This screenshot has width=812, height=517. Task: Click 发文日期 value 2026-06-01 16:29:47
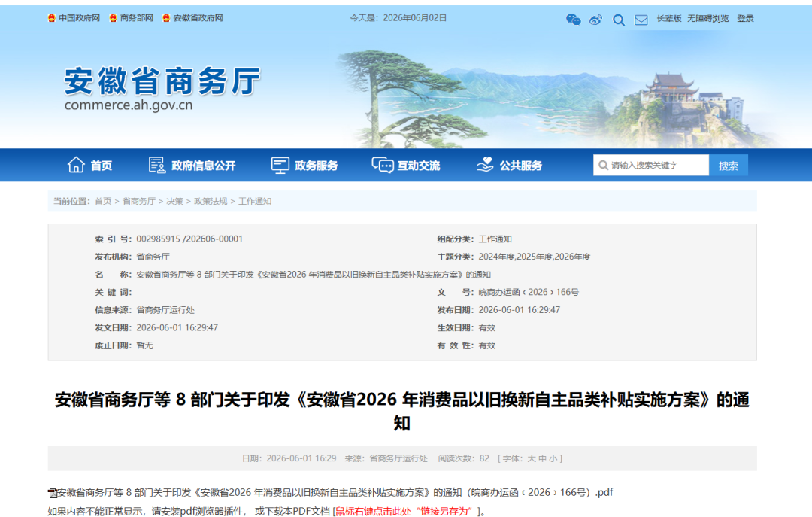pyautogui.click(x=177, y=327)
